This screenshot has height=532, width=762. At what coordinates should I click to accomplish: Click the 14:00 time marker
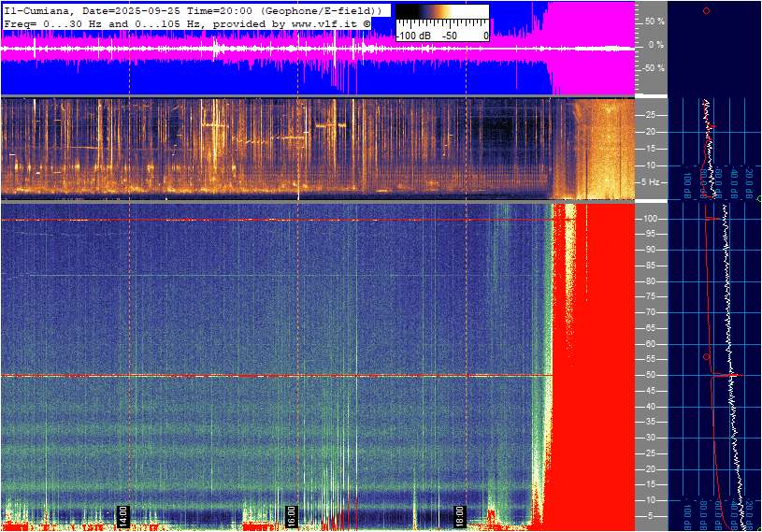point(123,516)
